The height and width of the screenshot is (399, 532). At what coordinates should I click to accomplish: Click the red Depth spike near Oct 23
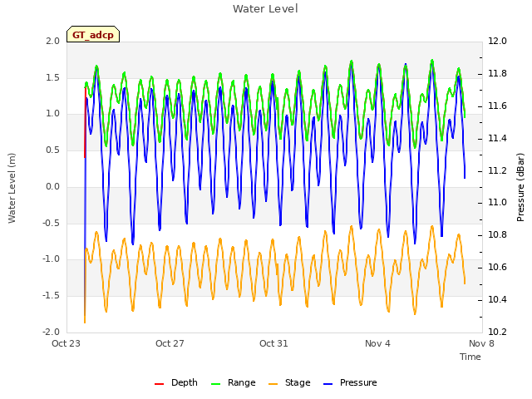point(85,122)
